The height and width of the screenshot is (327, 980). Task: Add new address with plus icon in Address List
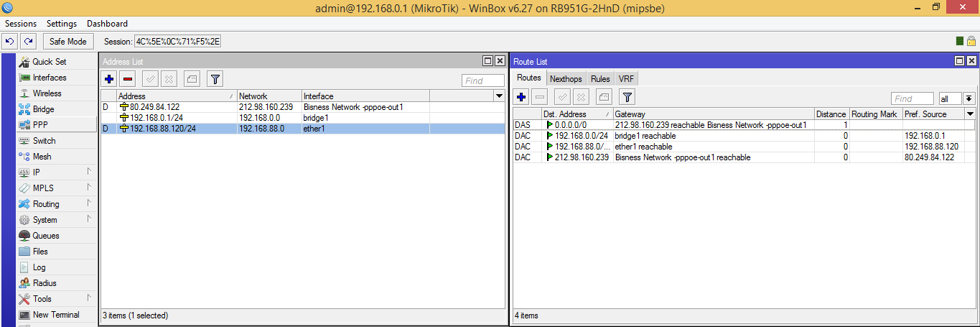point(109,79)
